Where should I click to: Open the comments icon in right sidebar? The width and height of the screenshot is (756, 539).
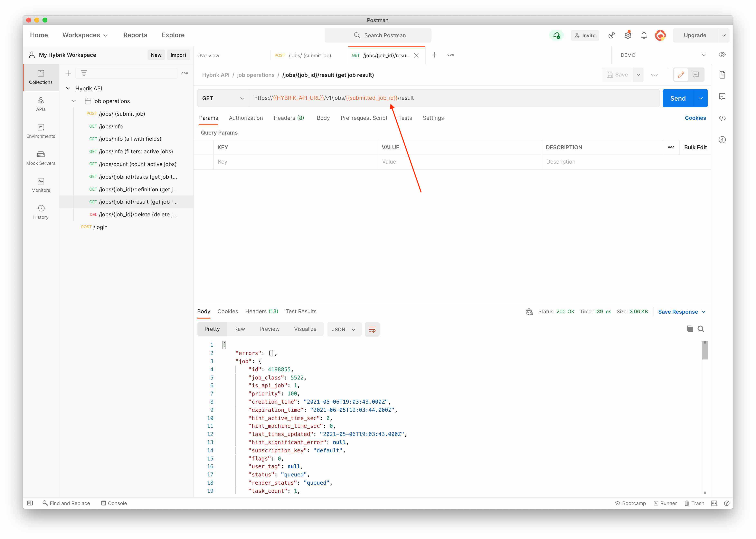pyautogui.click(x=722, y=96)
